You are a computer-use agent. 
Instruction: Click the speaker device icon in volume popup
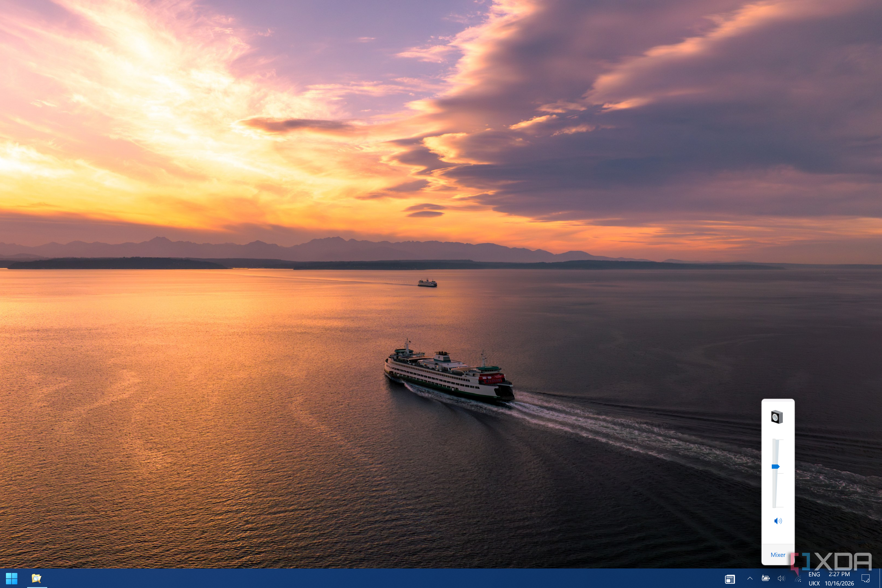pos(777,417)
